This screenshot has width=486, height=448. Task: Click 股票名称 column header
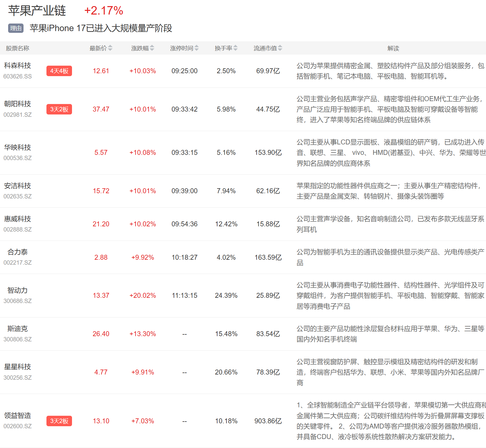coord(17,48)
